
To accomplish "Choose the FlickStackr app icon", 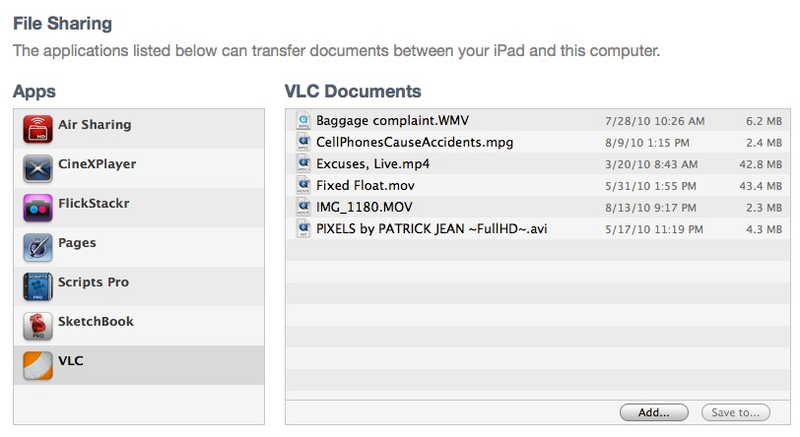I will click(x=38, y=208).
